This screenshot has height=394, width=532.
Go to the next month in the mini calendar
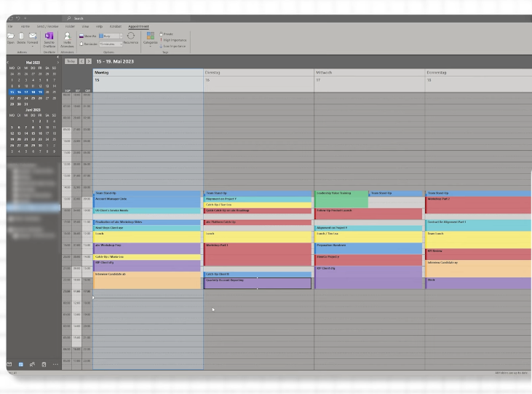(58, 63)
